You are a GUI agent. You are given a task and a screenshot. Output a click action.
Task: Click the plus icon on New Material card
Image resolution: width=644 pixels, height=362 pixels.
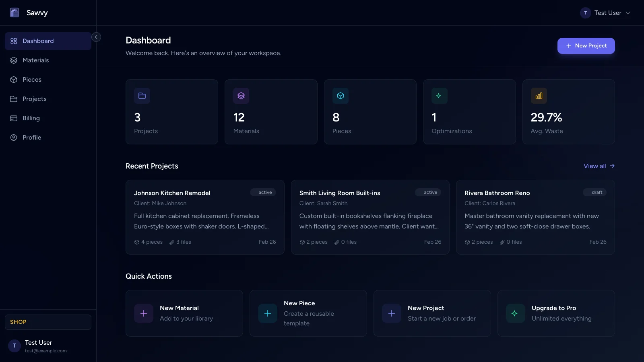[x=144, y=313]
